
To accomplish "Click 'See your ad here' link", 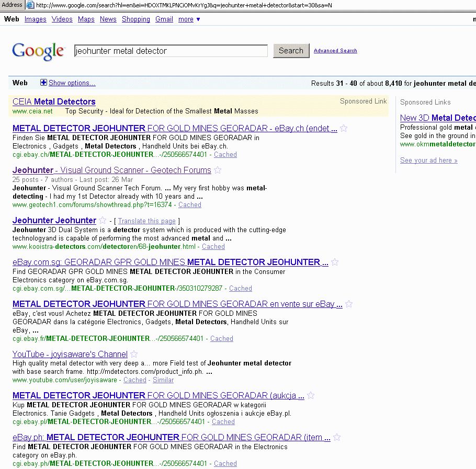I will tap(428, 160).
